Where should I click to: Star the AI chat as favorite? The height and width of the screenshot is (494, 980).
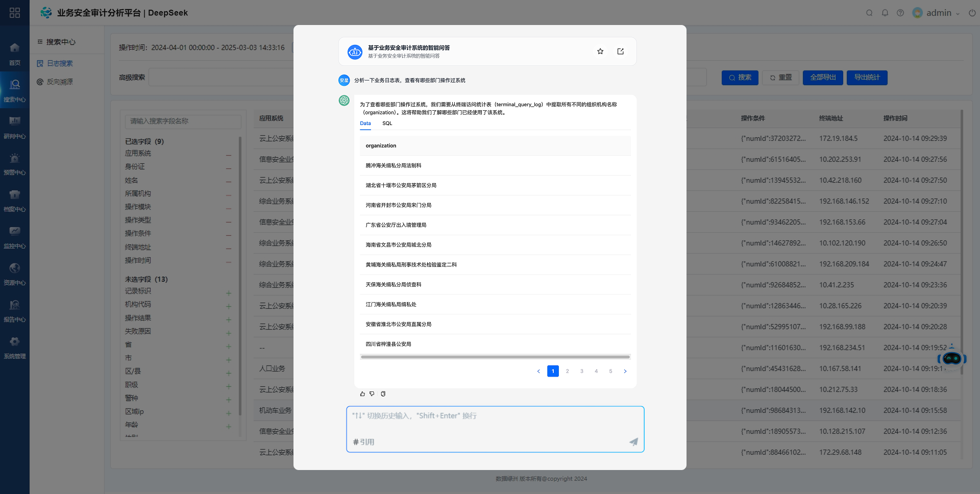tap(600, 52)
